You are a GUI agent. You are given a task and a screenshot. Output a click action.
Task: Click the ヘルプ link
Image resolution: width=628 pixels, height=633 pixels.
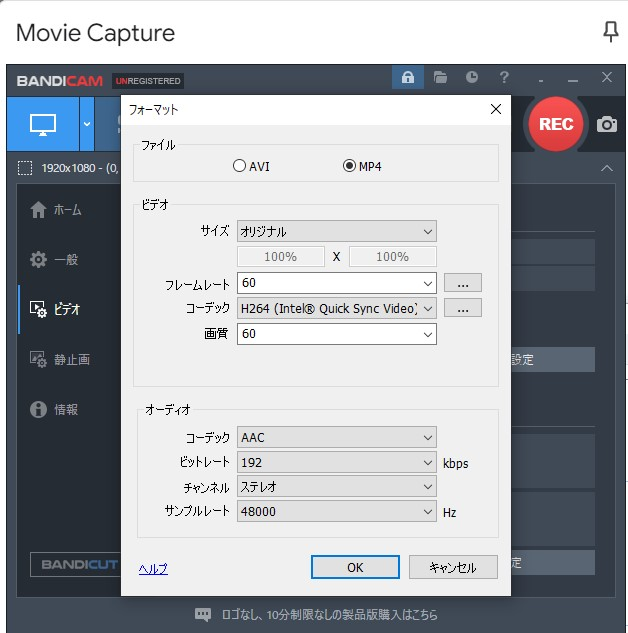[153, 568]
